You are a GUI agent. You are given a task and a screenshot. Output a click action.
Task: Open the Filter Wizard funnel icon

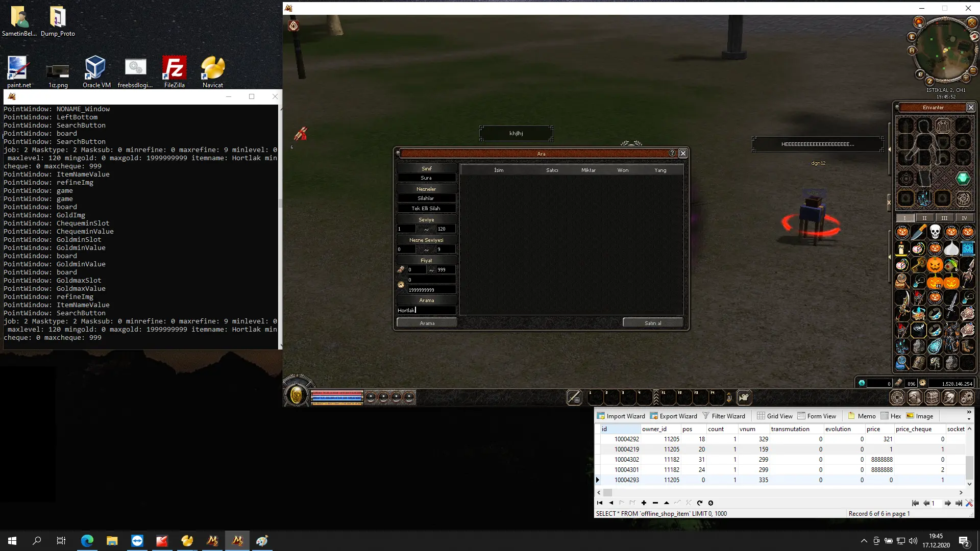coord(706,416)
